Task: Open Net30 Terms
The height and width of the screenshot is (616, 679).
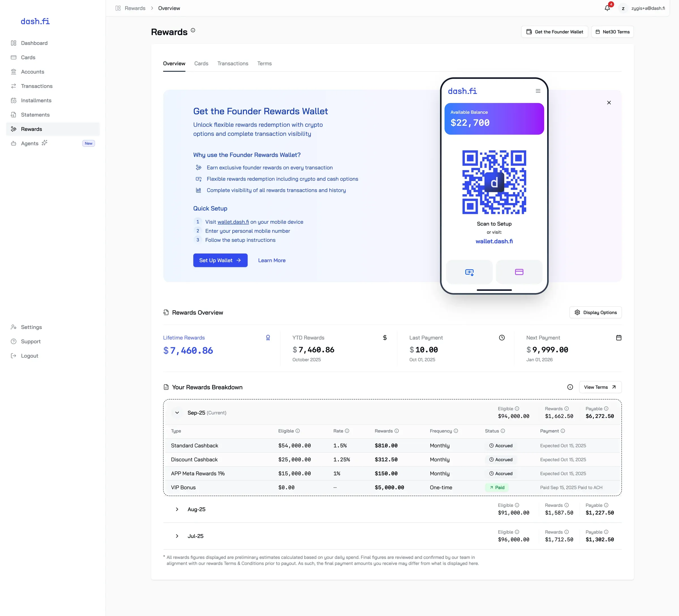Action: coord(612,32)
